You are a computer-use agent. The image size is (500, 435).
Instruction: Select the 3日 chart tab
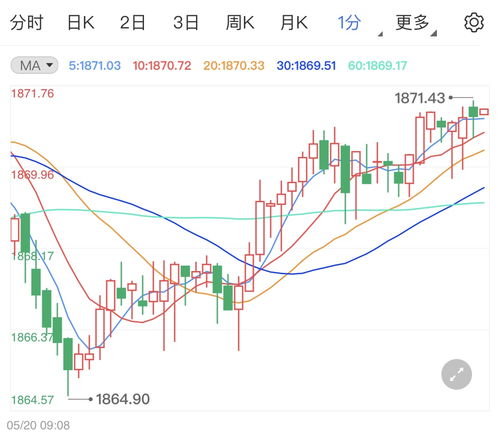[x=186, y=23]
